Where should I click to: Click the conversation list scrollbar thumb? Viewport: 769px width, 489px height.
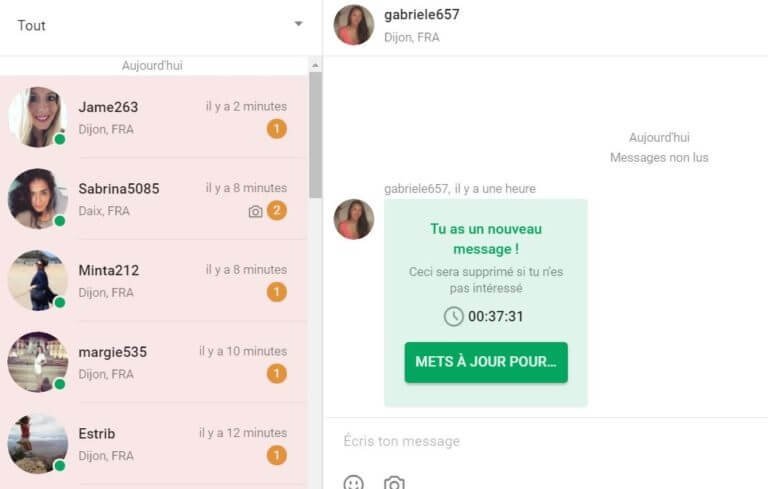(315, 135)
